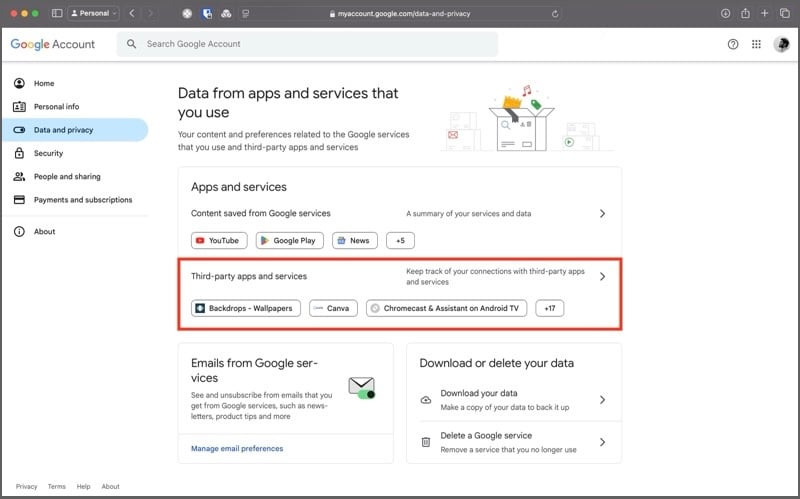Expand the Delete a Google service chevron
Screen dimensions: 800x499
[602, 442]
